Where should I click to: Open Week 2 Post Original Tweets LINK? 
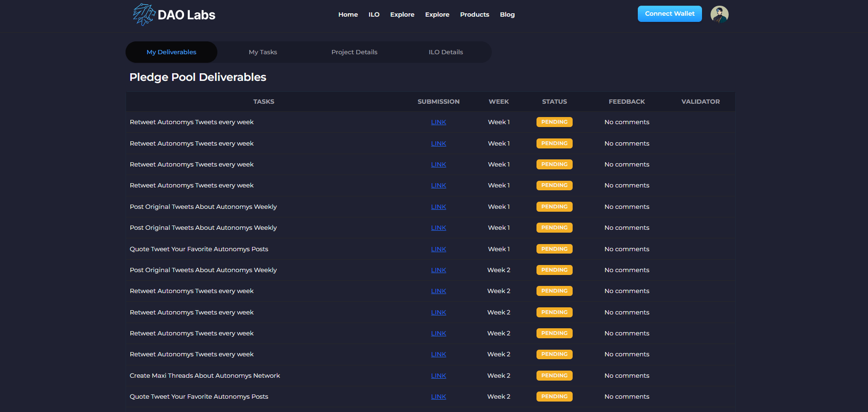coord(438,270)
